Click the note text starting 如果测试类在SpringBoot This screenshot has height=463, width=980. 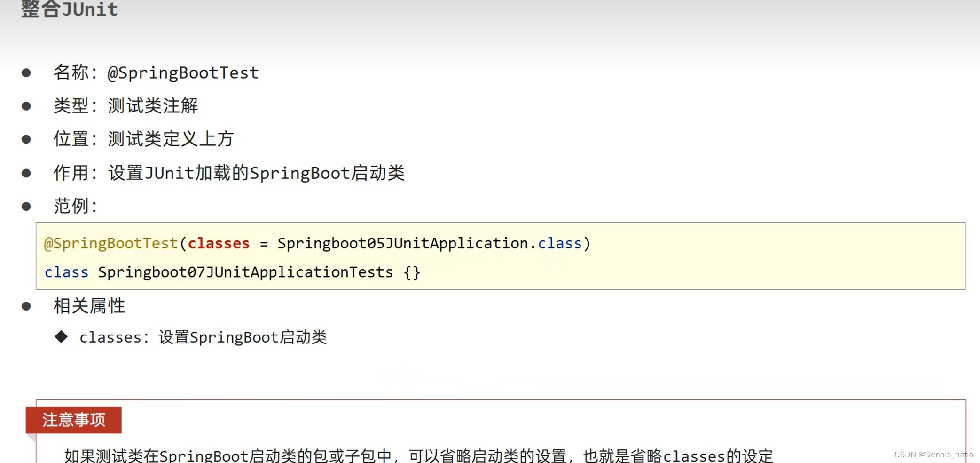[418, 455]
